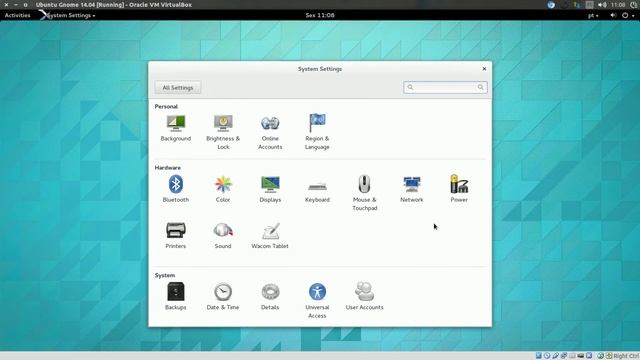Open the Backups panel

(x=176, y=297)
